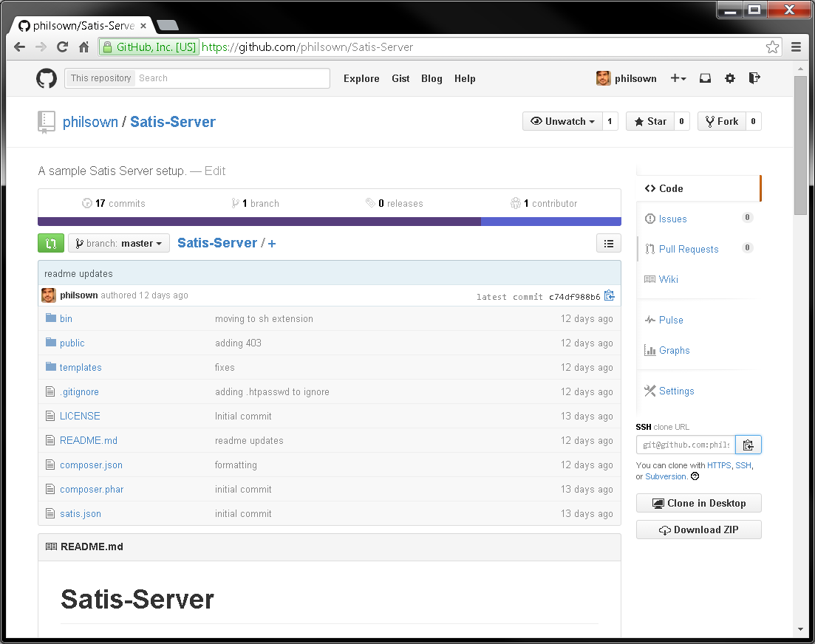Open browser home page icon
The image size is (815, 644).
click(83, 47)
